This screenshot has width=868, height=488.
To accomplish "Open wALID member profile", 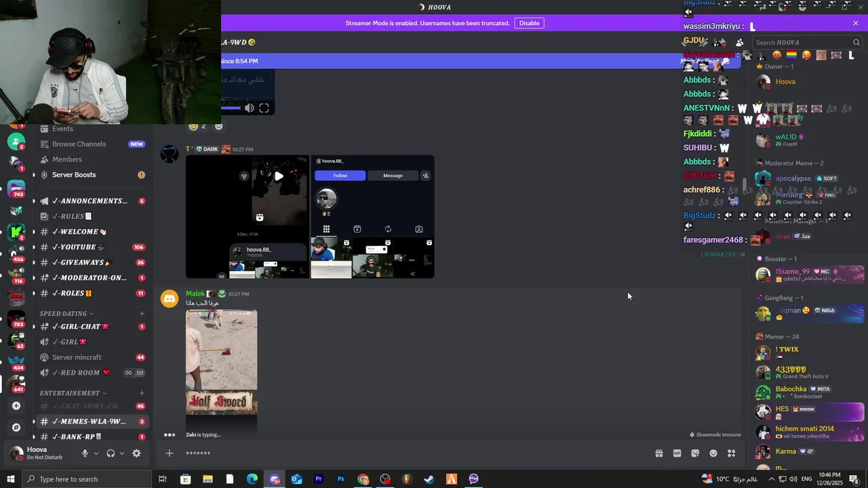I will coord(807,140).
